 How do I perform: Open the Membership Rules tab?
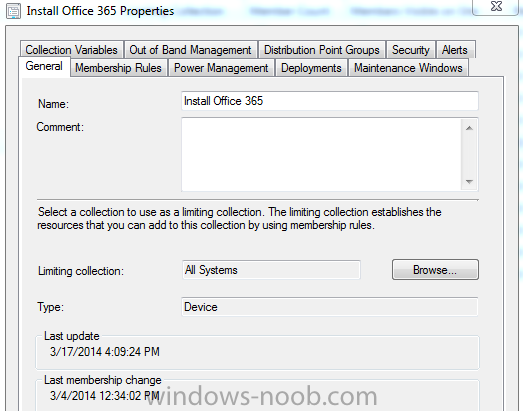118,68
